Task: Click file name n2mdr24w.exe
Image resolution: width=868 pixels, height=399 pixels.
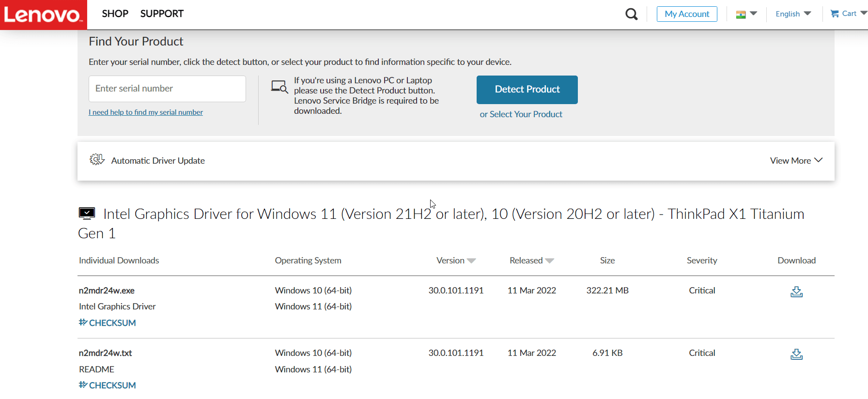Action: [107, 291]
